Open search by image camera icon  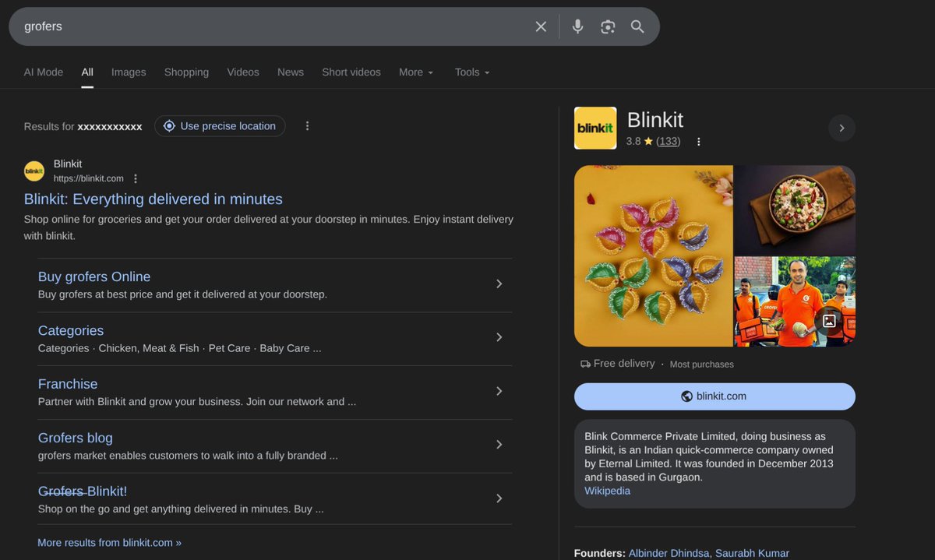click(x=608, y=26)
